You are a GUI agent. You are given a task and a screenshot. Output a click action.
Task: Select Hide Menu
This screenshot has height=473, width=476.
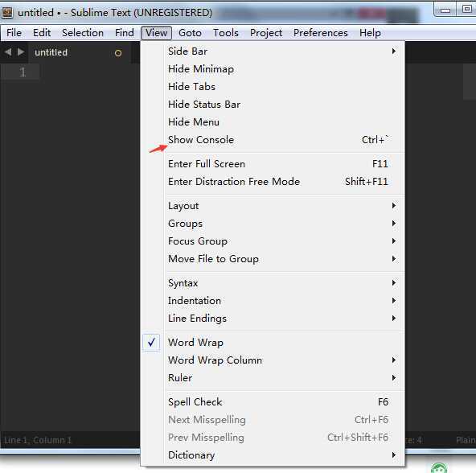(273, 121)
